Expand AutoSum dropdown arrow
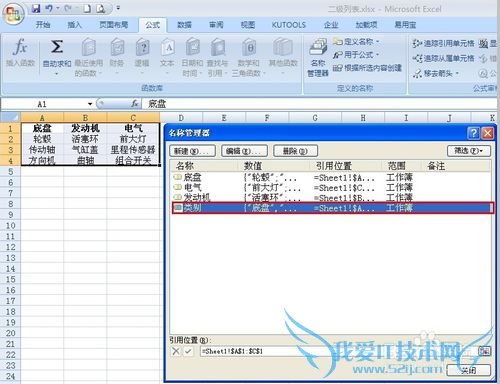The width and height of the screenshot is (500, 384). tap(57, 73)
